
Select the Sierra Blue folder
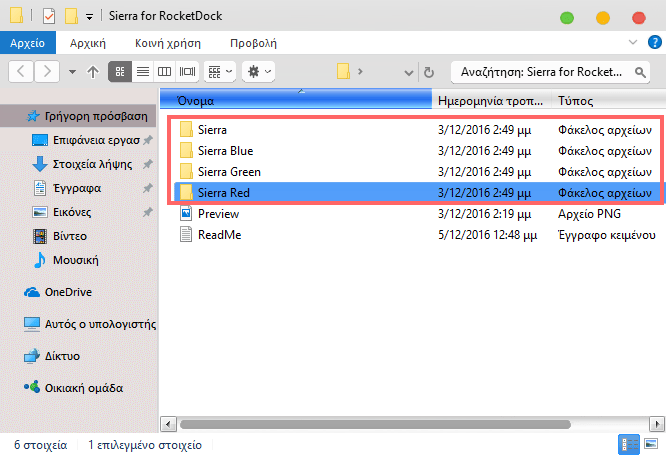pyautogui.click(x=226, y=151)
